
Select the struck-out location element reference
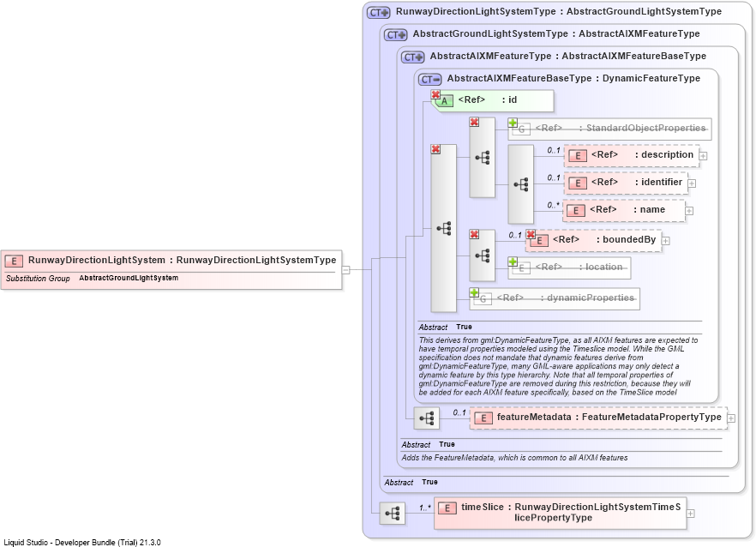tap(569, 267)
